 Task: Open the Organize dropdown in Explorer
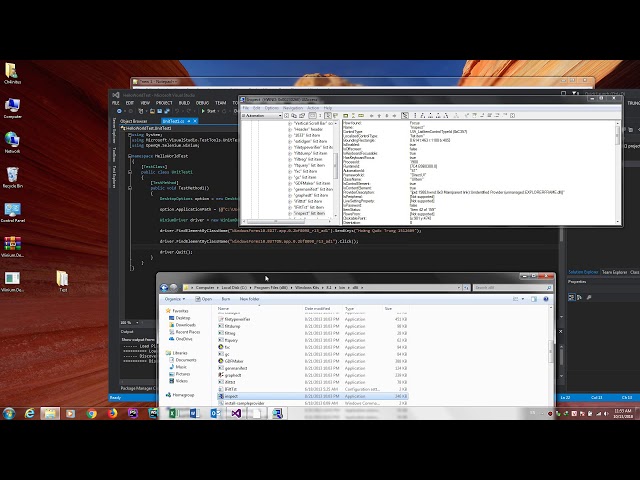tap(175, 299)
